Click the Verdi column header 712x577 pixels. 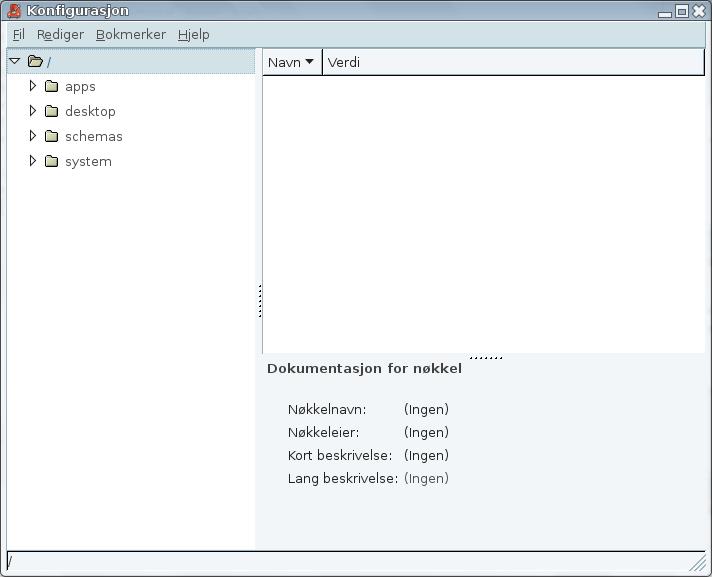[513, 62]
